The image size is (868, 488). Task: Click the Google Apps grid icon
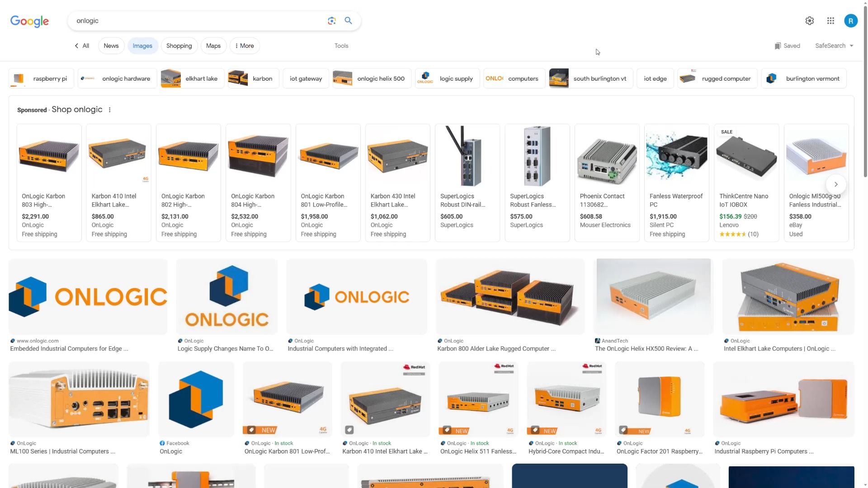(830, 21)
